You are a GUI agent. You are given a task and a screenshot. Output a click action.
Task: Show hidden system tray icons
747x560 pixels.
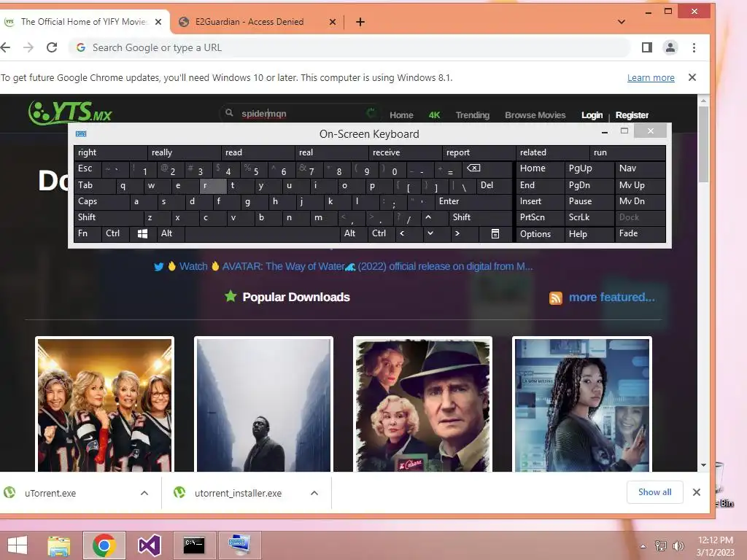[x=643, y=546]
